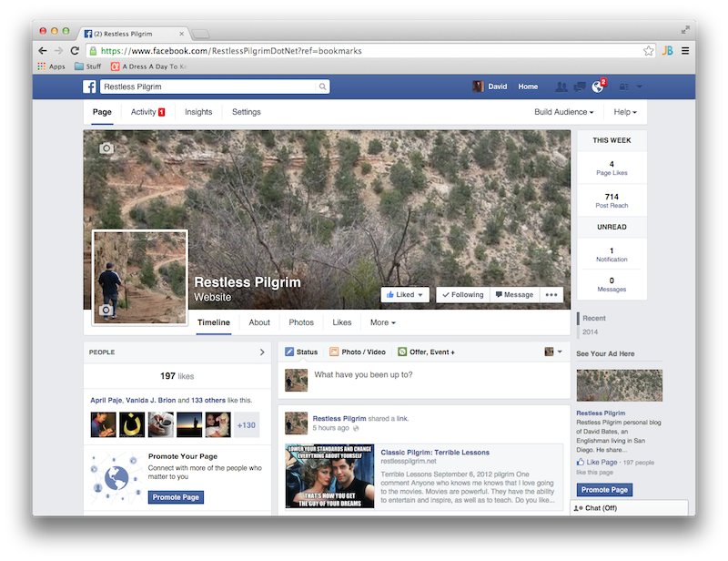
Task: Open the Likes tab
Action: coord(342,322)
